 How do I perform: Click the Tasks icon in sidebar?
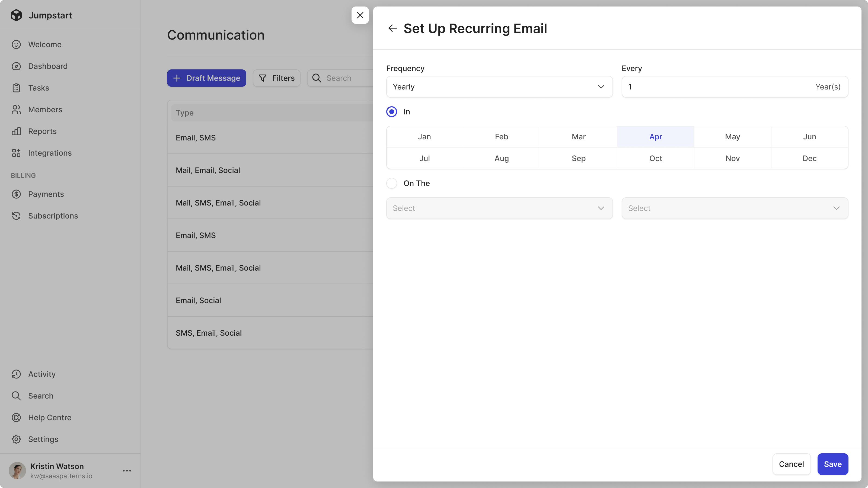[x=16, y=88]
